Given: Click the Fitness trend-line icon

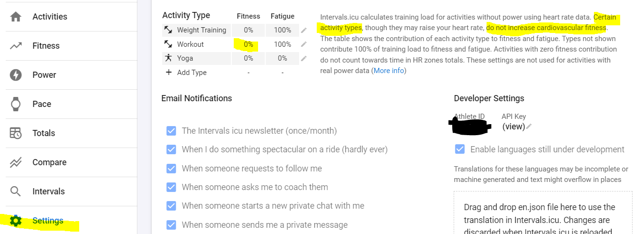Looking at the screenshot, I should [x=16, y=46].
